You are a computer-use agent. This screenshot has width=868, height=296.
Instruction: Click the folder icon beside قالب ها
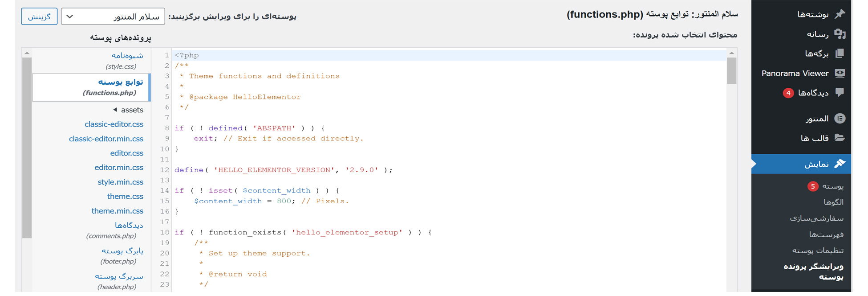pos(840,138)
